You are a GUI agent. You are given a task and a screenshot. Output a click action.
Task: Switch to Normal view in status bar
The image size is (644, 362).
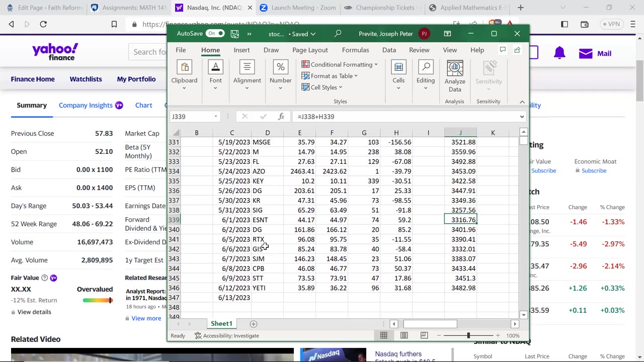[x=384, y=335]
